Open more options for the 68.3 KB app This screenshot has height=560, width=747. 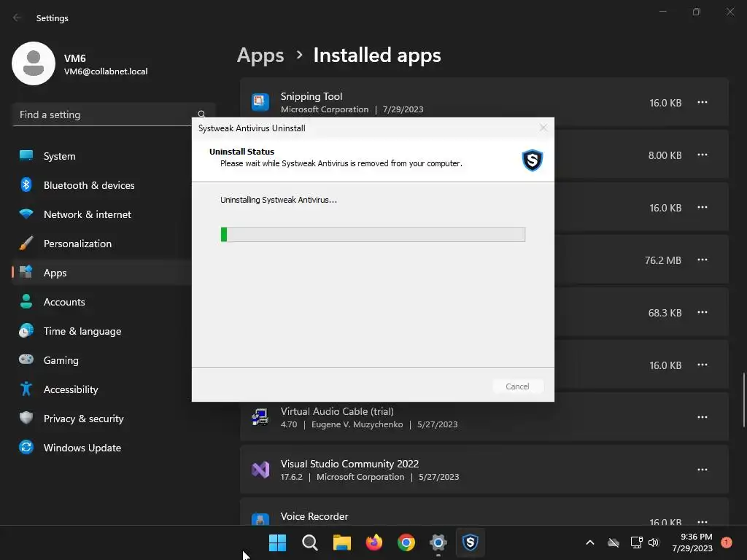click(703, 312)
